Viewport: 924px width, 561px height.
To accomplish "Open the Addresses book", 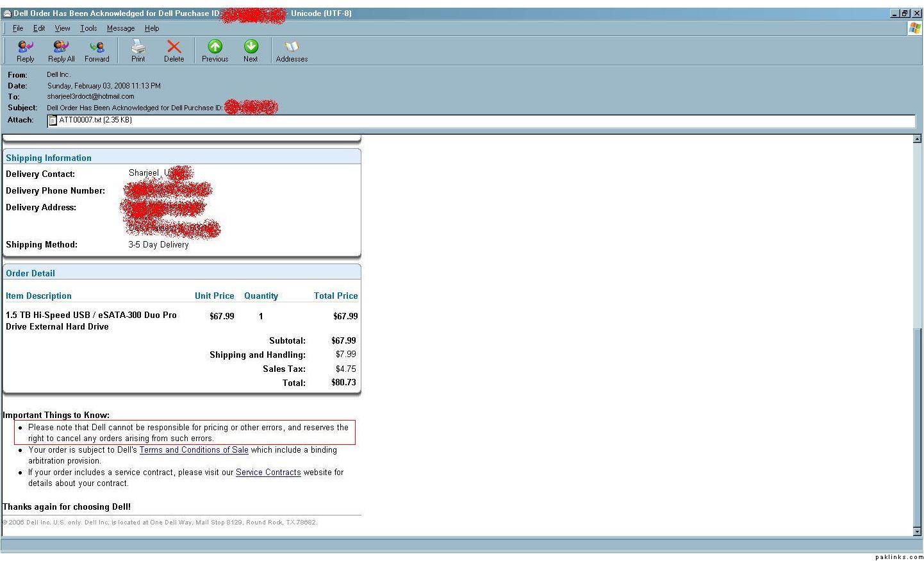I will tap(292, 51).
